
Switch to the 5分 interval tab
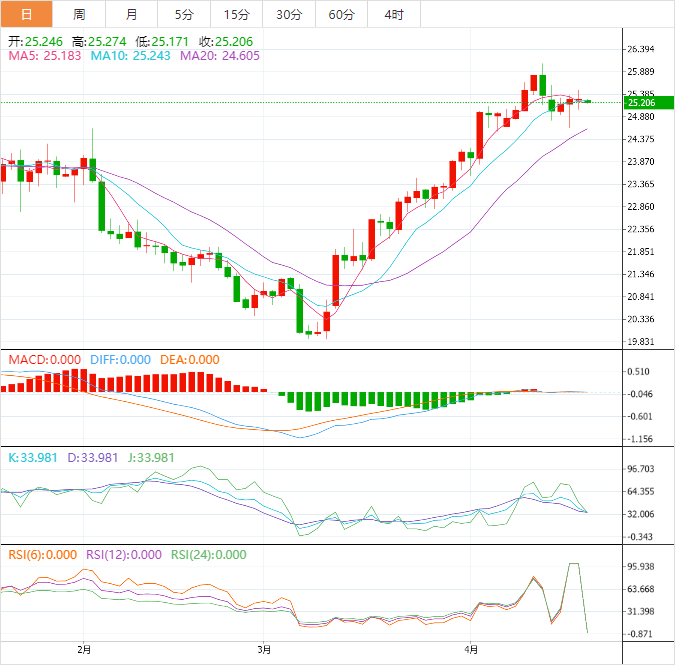[x=184, y=14]
